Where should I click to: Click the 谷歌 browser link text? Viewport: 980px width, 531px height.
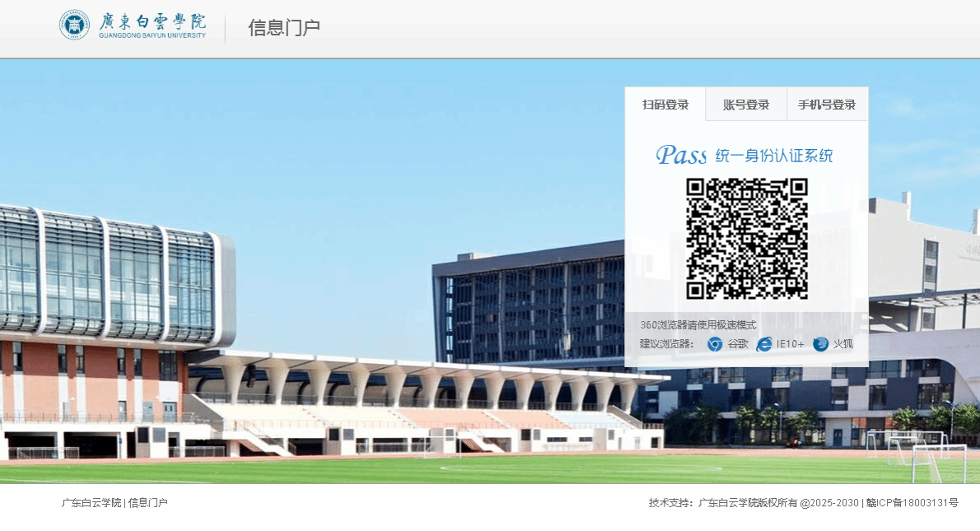coord(738,344)
